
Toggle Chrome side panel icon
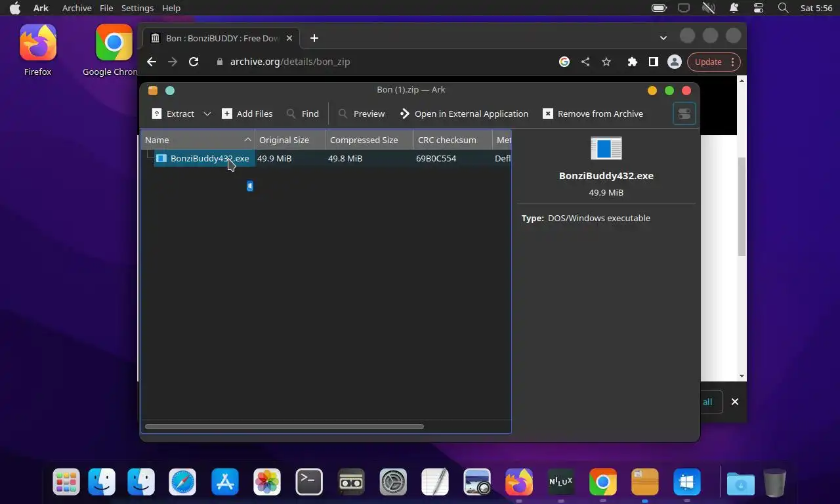click(653, 62)
